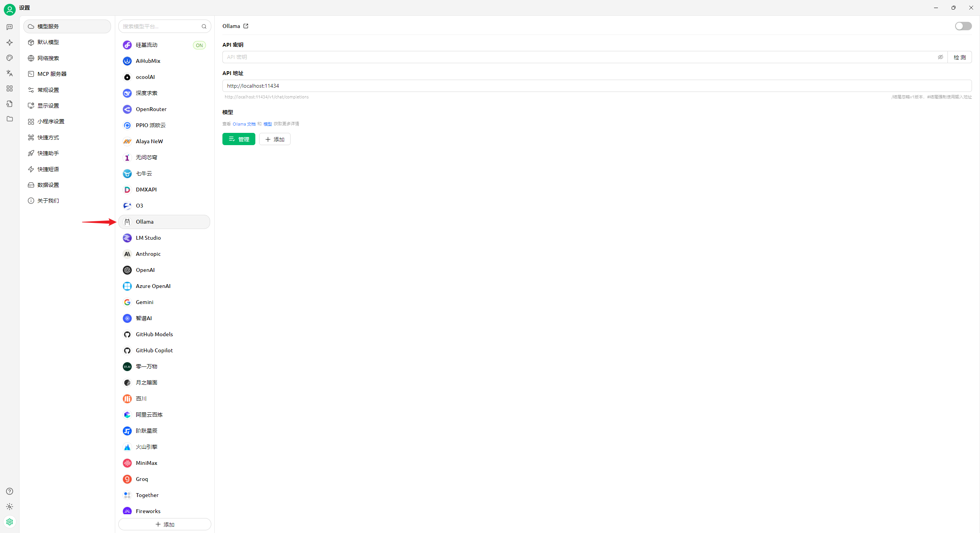Open MCP 服务器 settings menu item
The height and width of the screenshot is (533, 980).
click(x=52, y=74)
